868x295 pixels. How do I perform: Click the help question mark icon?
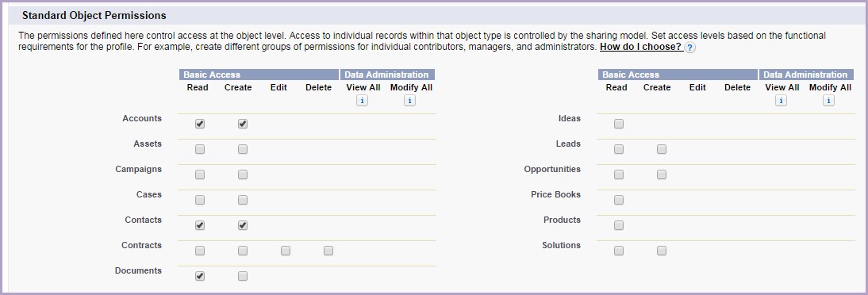click(689, 48)
